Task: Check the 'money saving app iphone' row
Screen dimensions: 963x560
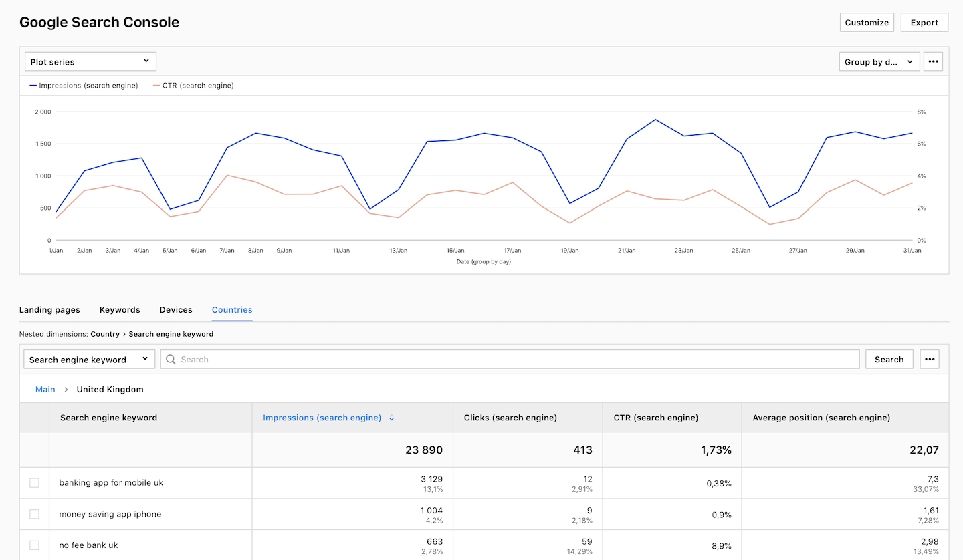Action: coord(34,514)
